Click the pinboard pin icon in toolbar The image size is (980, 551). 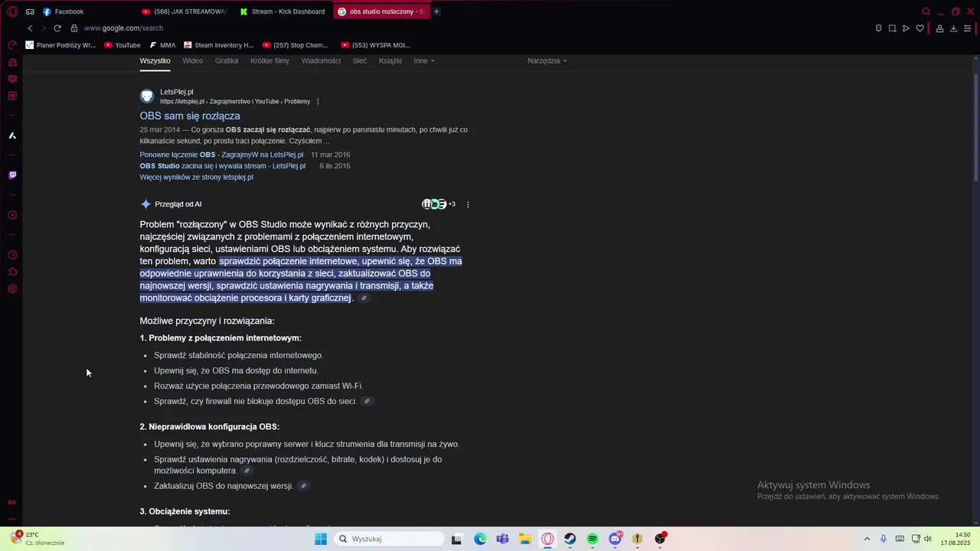[878, 28]
